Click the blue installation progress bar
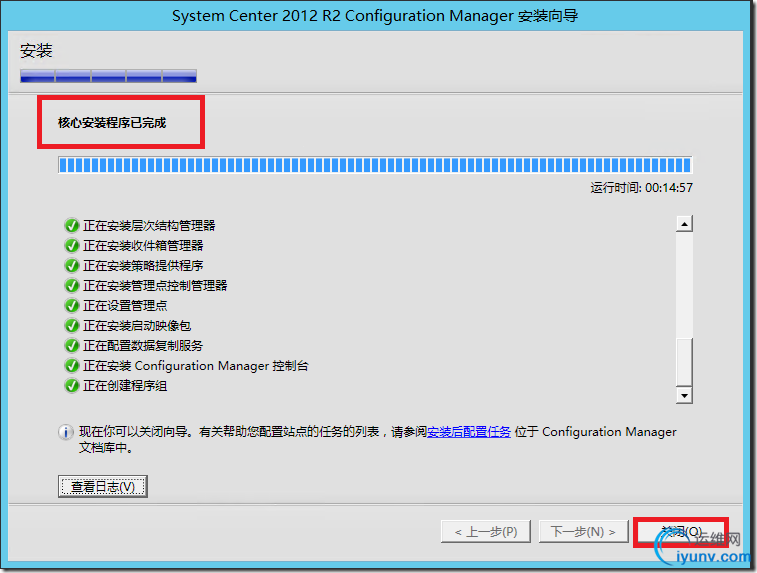This screenshot has height=573, width=757. [375, 165]
